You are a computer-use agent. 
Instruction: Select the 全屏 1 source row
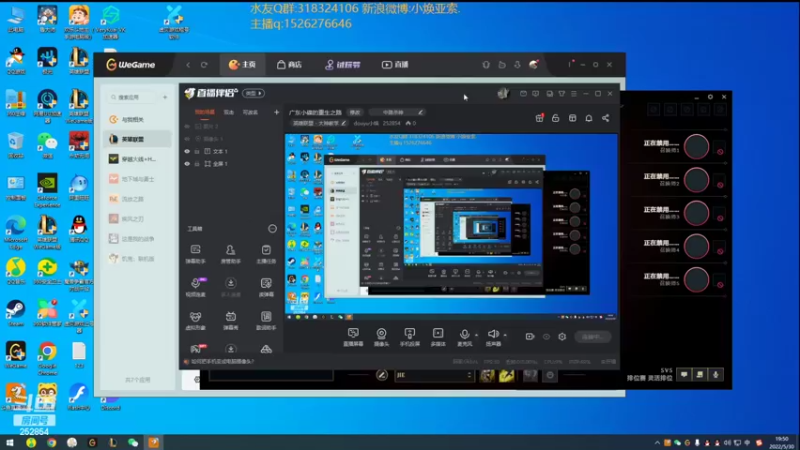click(232, 164)
